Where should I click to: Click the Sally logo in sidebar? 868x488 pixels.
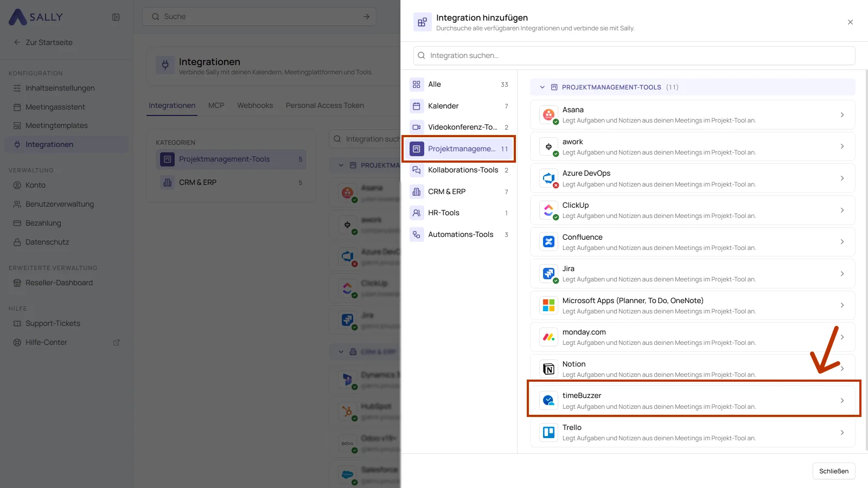coord(36,17)
